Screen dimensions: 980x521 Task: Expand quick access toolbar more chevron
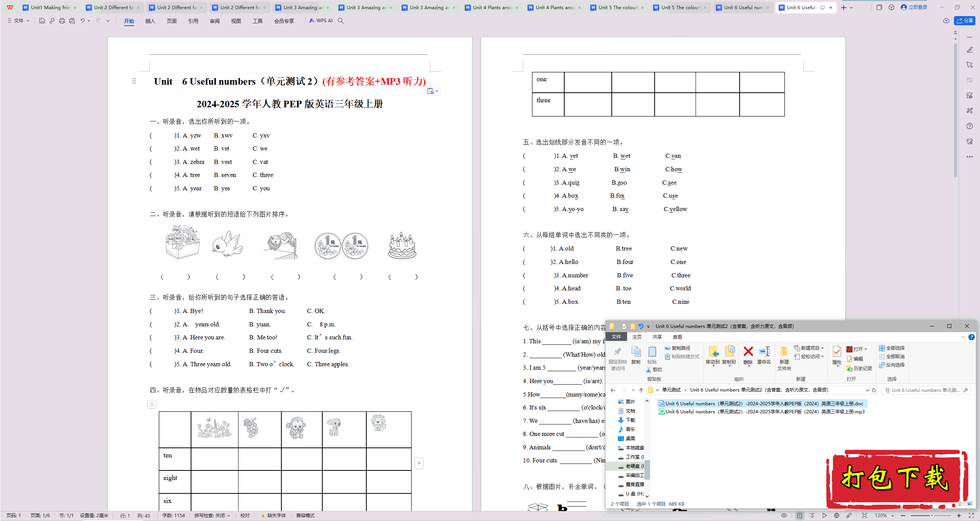(108, 21)
